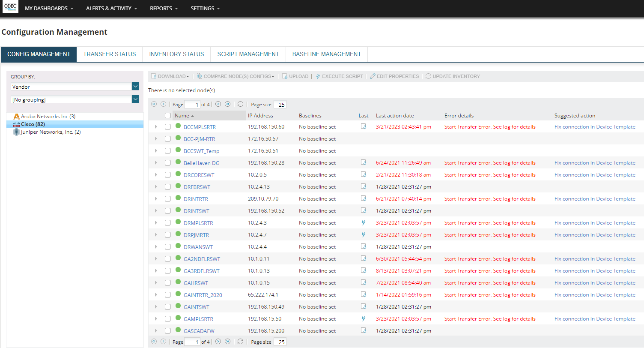
Task: Check the BCC-PJM-RTR row checkbox
Action: click(x=167, y=138)
